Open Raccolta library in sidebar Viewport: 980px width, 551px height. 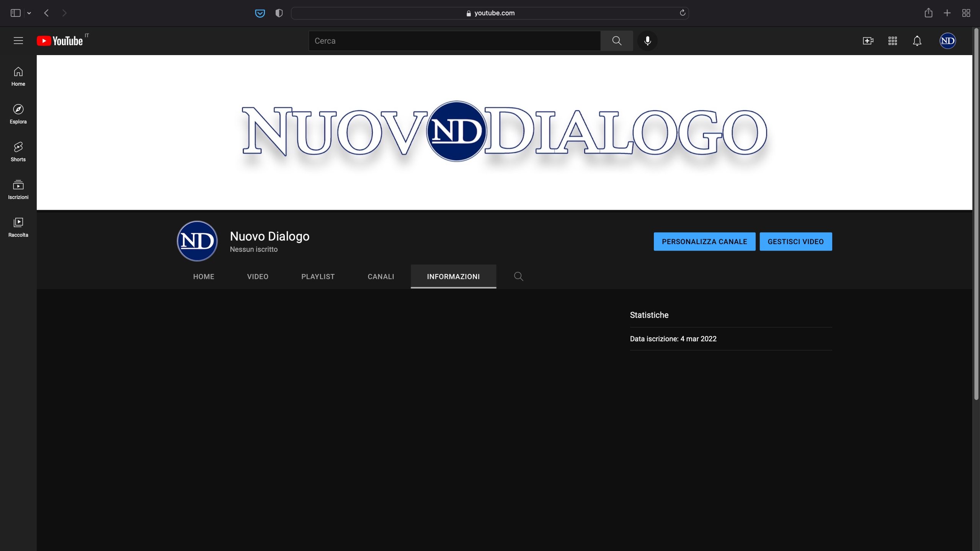[18, 227]
